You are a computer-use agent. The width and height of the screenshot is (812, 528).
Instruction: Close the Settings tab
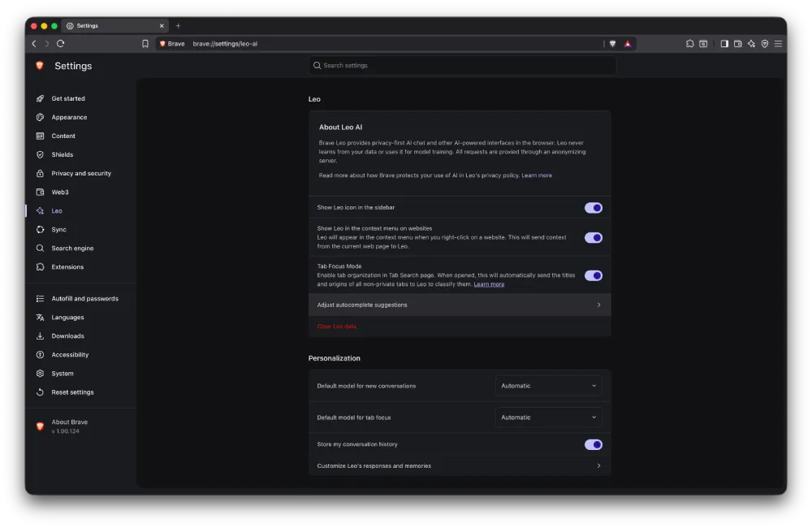162,26
